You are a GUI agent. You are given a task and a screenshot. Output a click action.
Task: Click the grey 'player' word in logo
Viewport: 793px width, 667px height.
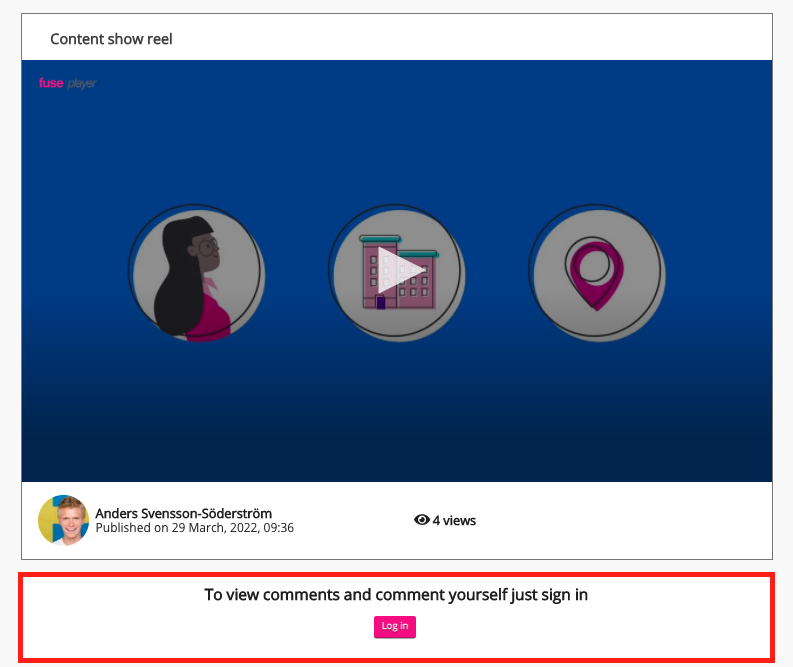coord(82,84)
